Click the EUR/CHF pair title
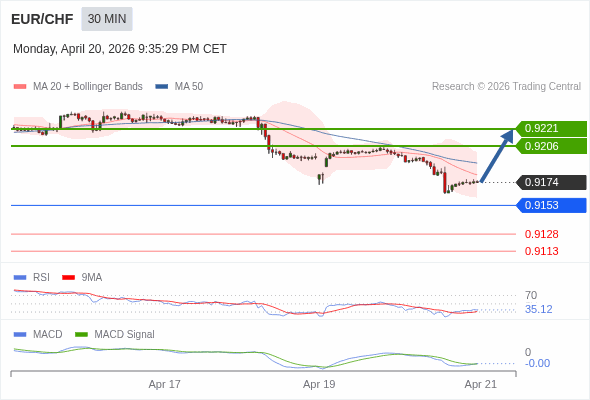This screenshot has width=590, height=400. tap(42, 19)
